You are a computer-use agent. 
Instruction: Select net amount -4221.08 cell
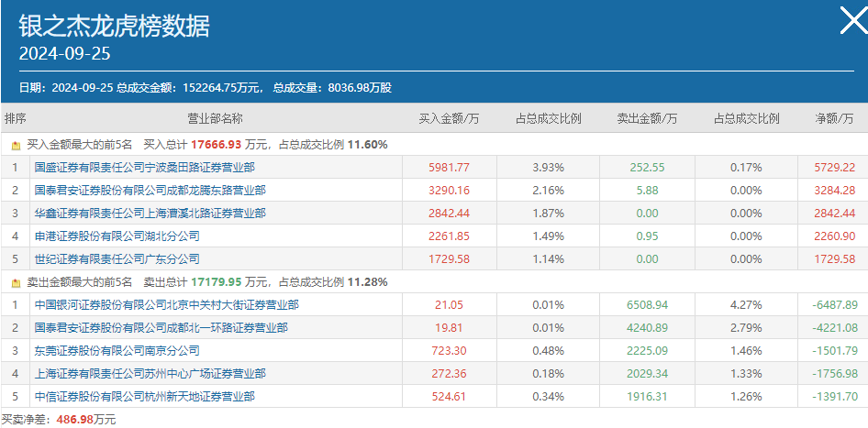point(835,328)
